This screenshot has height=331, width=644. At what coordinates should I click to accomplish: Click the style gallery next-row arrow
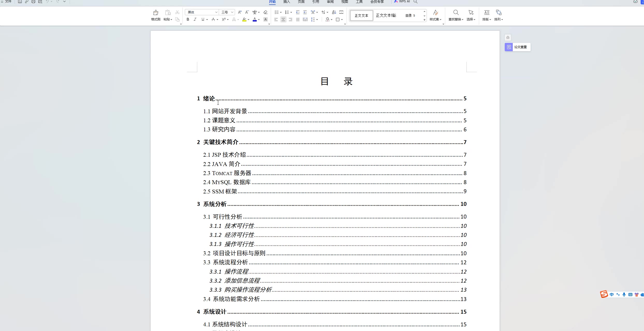[425, 16]
